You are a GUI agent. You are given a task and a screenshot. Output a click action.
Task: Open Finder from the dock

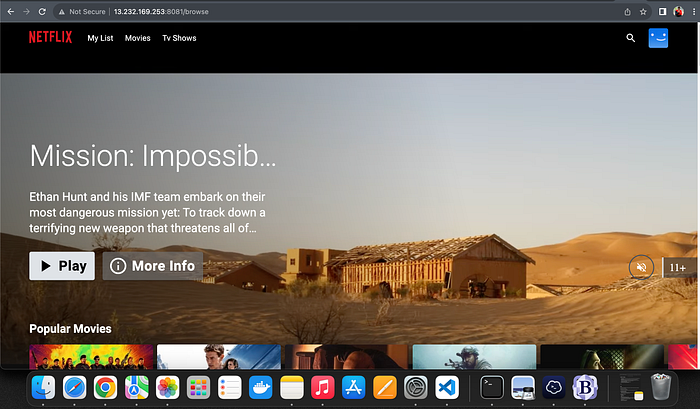click(43, 387)
